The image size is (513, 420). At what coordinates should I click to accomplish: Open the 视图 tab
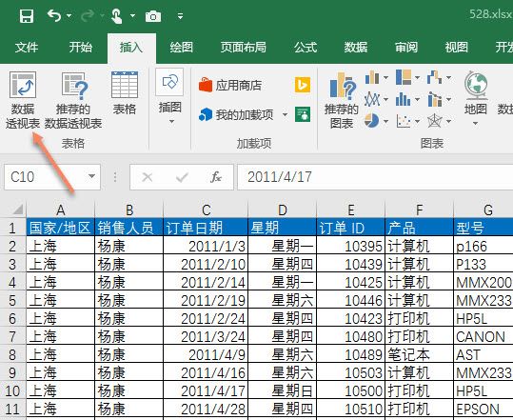456,47
